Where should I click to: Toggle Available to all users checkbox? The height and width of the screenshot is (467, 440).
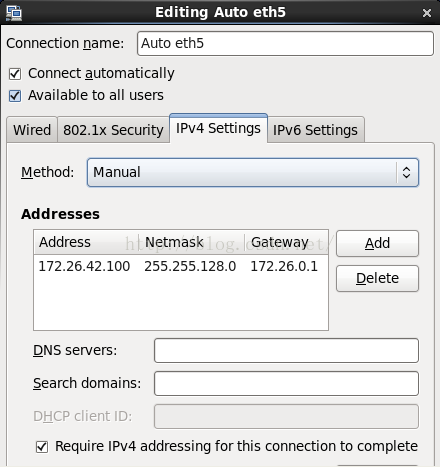click(15, 96)
